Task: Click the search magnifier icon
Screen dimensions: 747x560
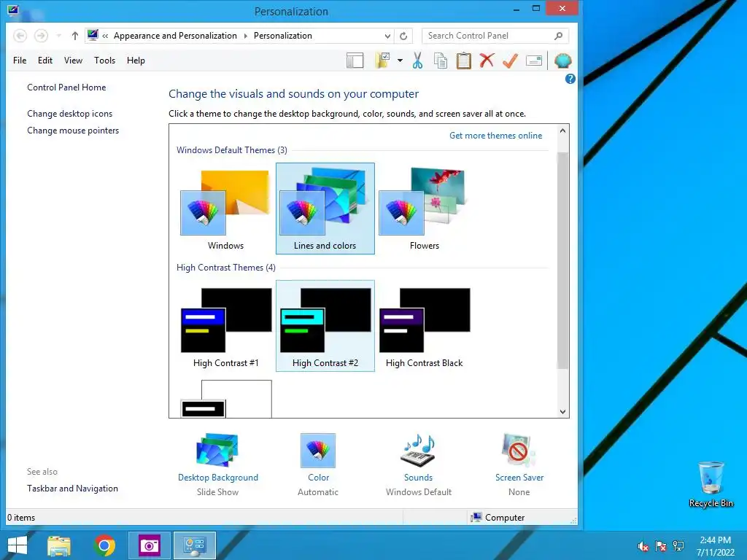Action: (558, 36)
